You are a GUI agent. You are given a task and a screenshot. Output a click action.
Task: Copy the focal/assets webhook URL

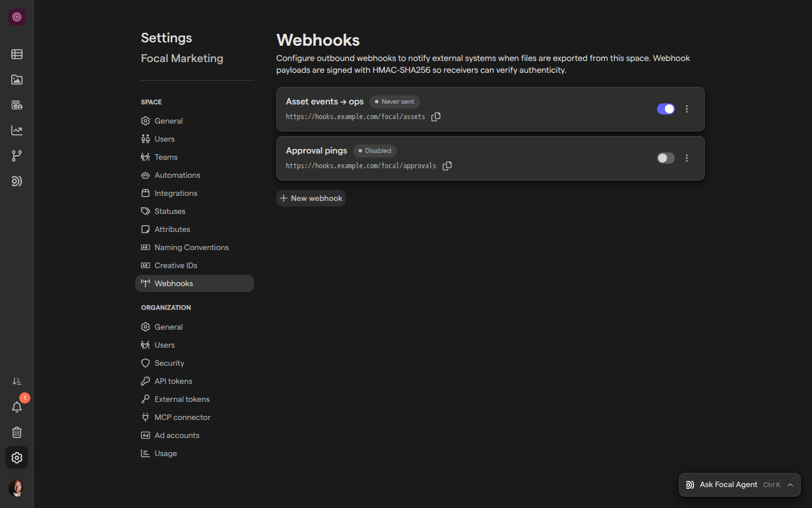[436, 117]
